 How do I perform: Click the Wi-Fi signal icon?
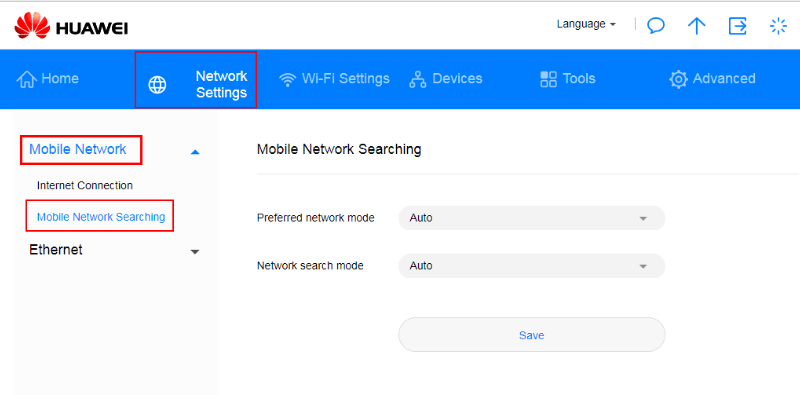[288, 80]
